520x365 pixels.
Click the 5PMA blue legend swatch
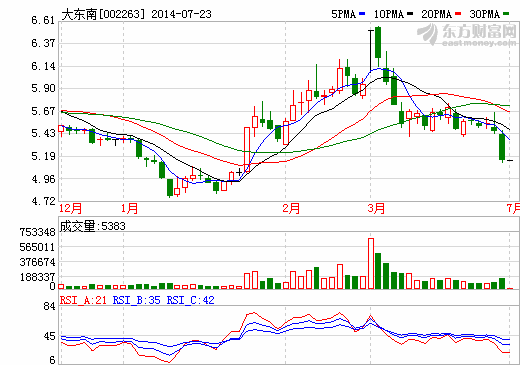[362, 14]
